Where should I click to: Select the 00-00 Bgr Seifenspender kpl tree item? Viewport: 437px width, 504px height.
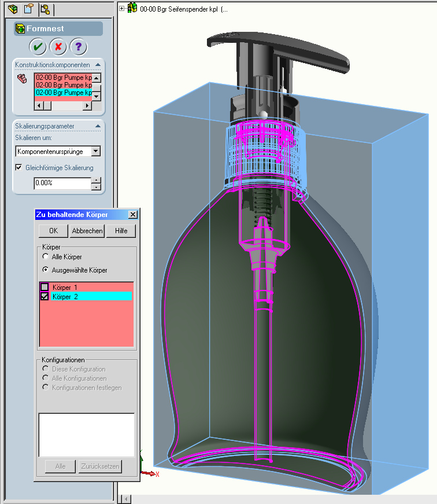184,9
